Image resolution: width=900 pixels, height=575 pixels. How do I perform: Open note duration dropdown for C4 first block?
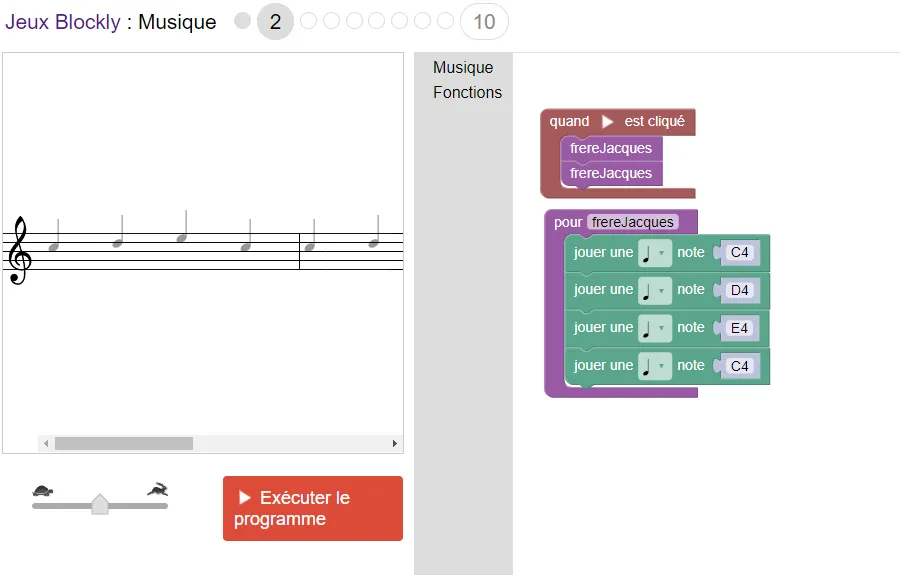click(654, 253)
